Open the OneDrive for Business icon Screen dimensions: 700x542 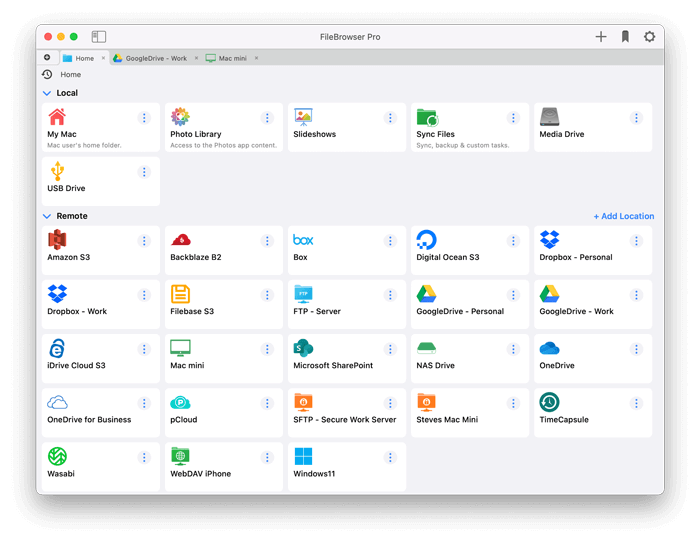click(x=58, y=403)
